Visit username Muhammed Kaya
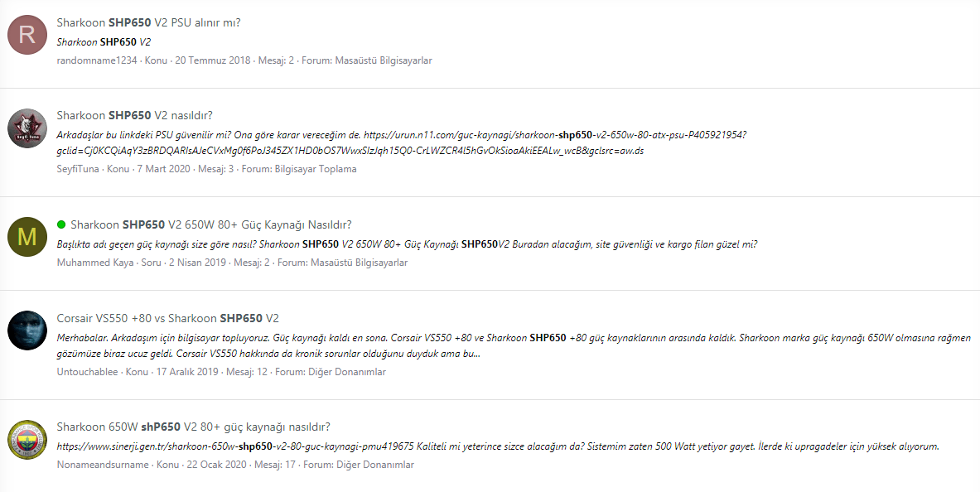Screen dimensions: 980x492 pos(94,263)
